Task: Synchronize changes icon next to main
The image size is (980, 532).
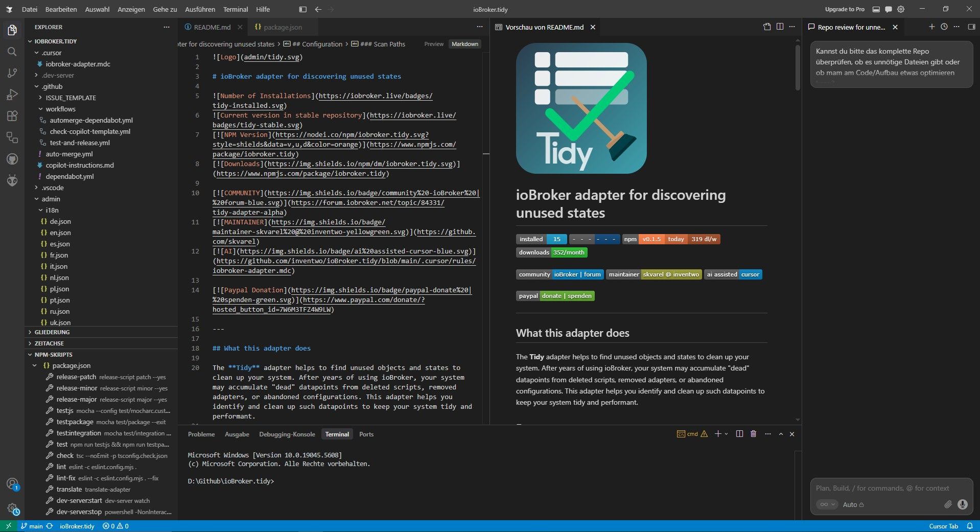Action: click(x=50, y=526)
